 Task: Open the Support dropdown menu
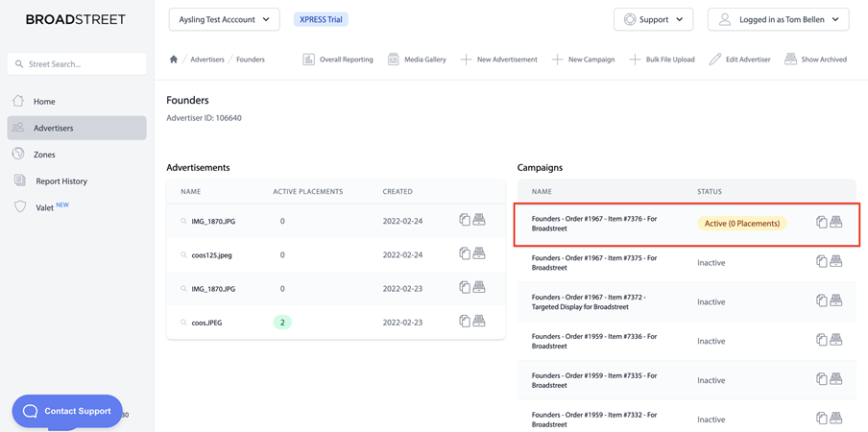(653, 19)
